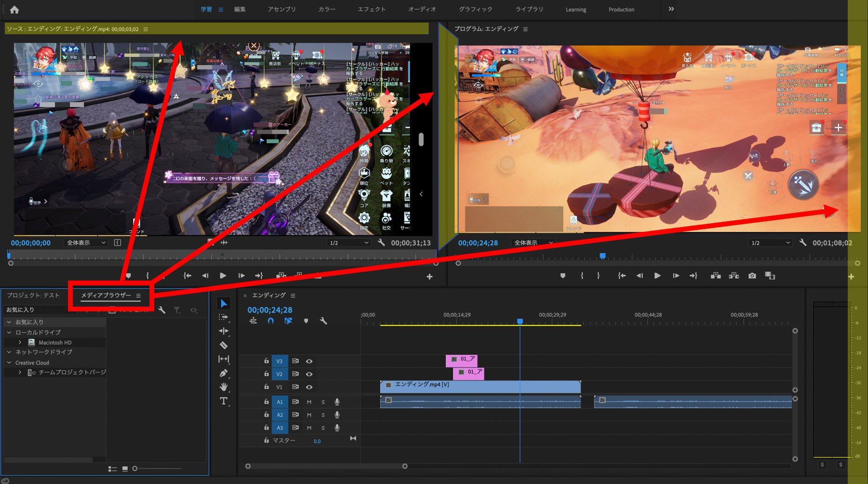This screenshot has height=484, width=868.
Task: Switch media browser to list view
Action: [112, 469]
